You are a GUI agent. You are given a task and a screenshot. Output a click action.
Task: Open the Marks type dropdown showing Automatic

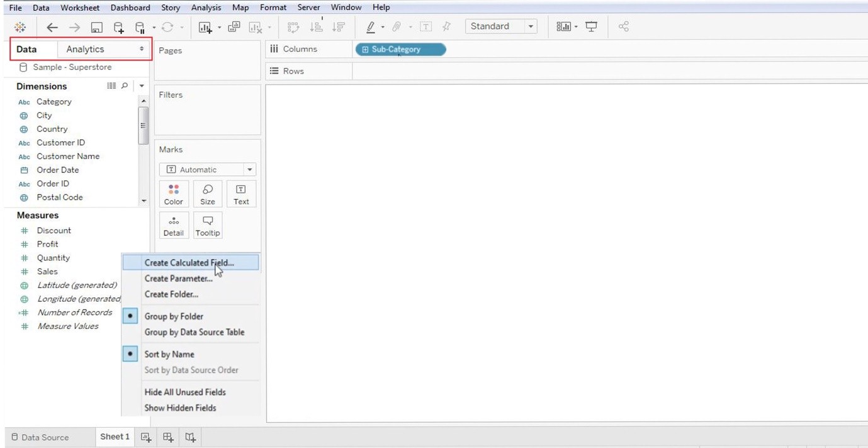pos(207,169)
